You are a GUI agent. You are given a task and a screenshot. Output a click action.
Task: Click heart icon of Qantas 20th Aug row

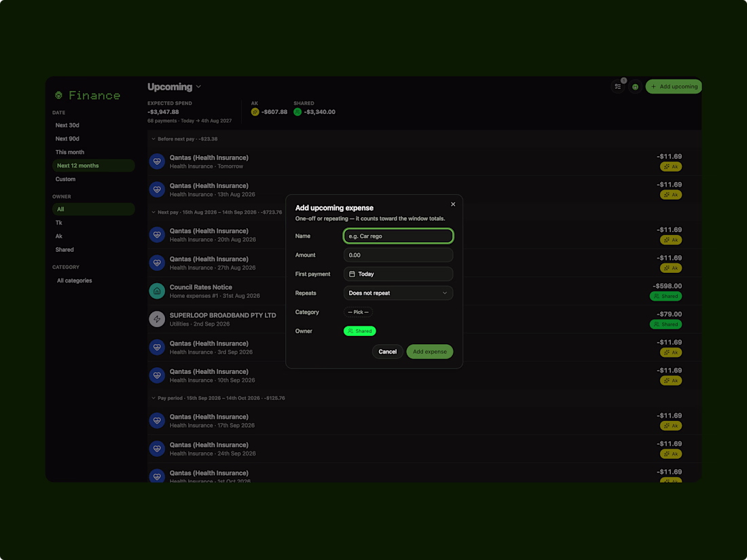click(157, 235)
